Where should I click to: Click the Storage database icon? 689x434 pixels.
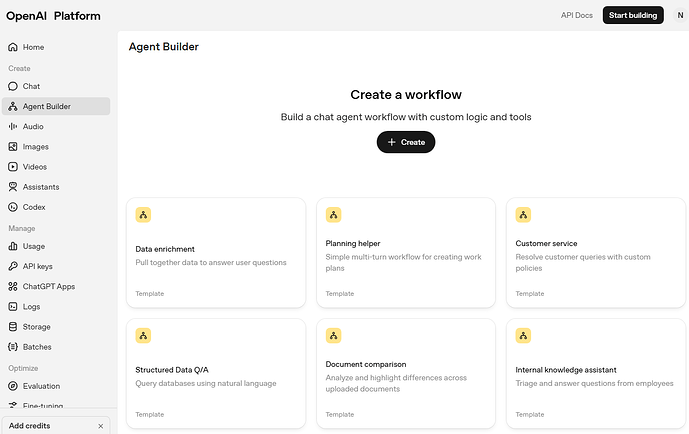[x=13, y=327]
